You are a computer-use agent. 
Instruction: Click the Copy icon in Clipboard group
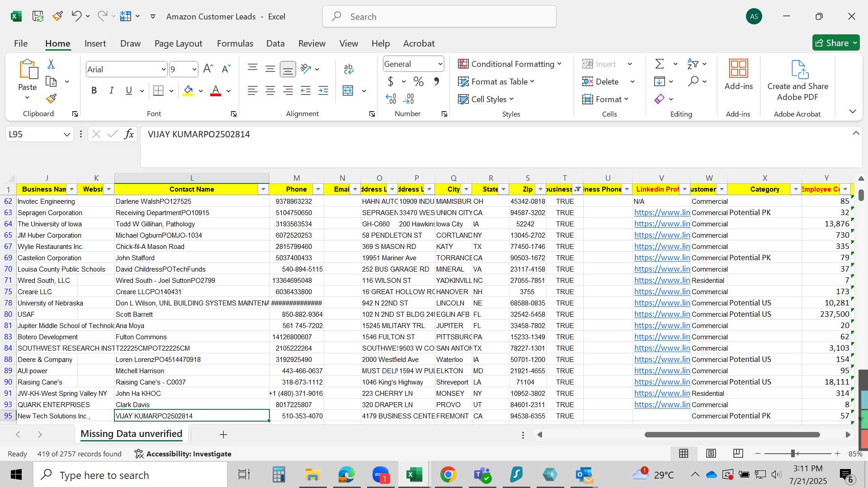[51, 82]
